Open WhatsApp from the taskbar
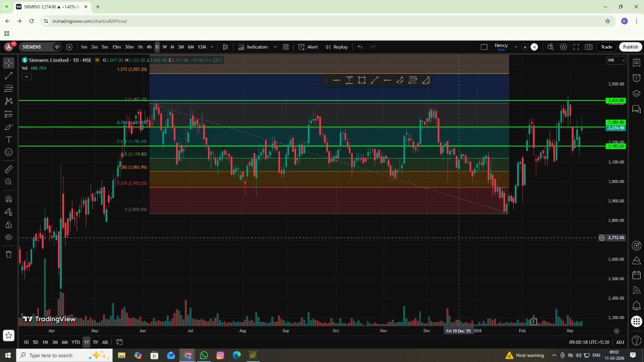This screenshot has height=362, width=644. coord(204,355)
